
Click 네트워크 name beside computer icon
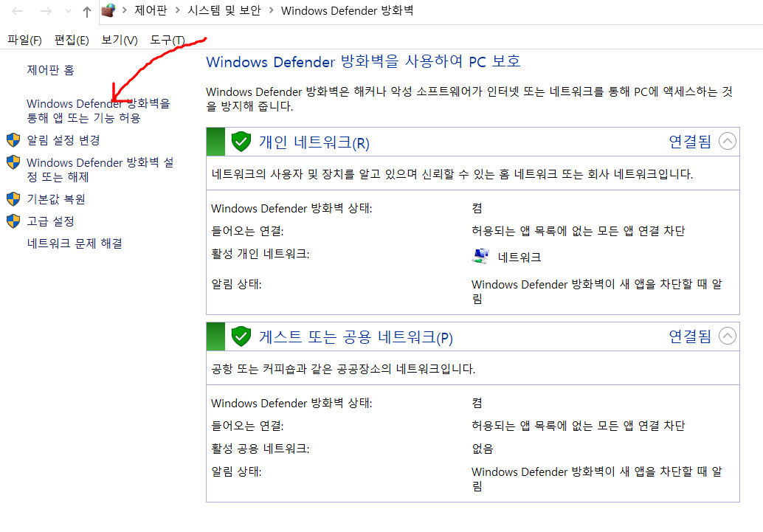(519, 257)
